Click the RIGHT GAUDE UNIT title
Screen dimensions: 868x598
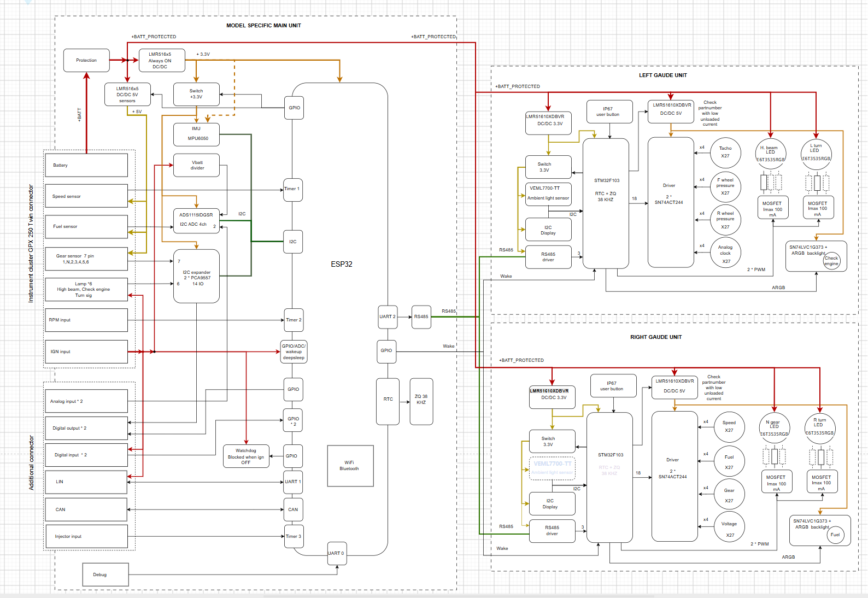(x=656, y=337)
